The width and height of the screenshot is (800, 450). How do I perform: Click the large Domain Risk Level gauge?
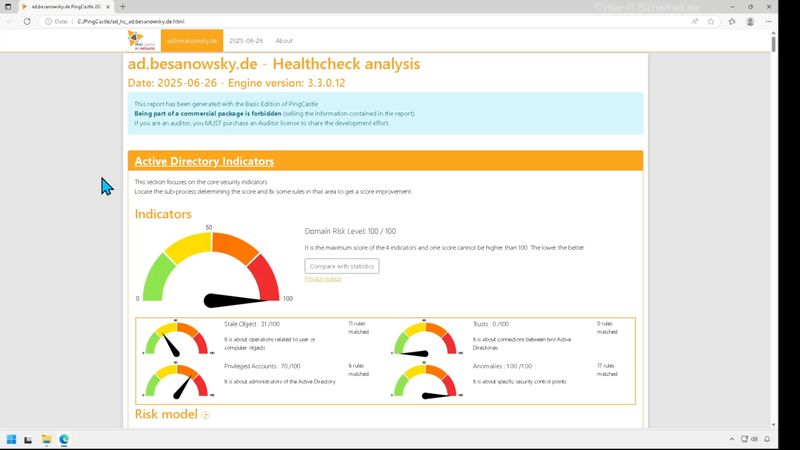tap(211, 268)
